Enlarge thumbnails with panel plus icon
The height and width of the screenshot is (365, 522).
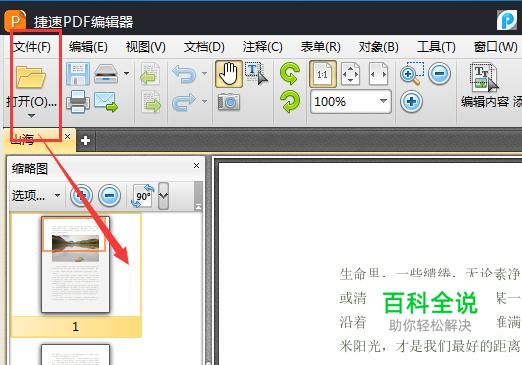coord(81,195)
